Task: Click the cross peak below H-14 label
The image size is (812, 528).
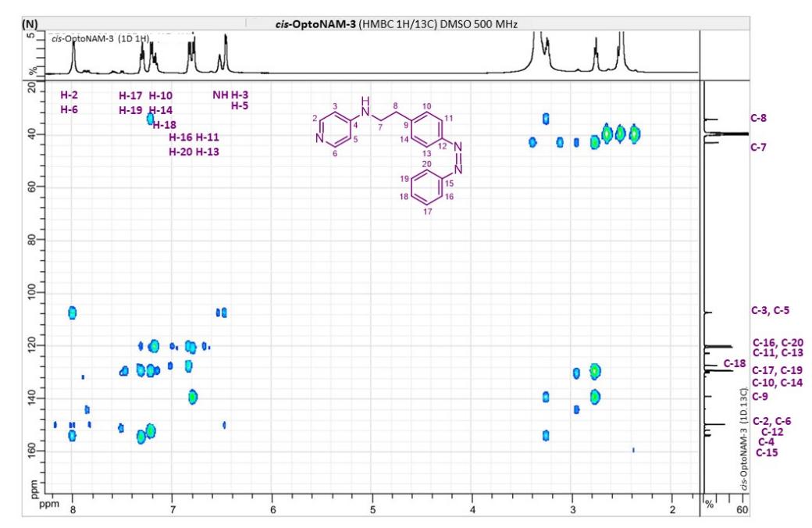Action: [150, 119]
